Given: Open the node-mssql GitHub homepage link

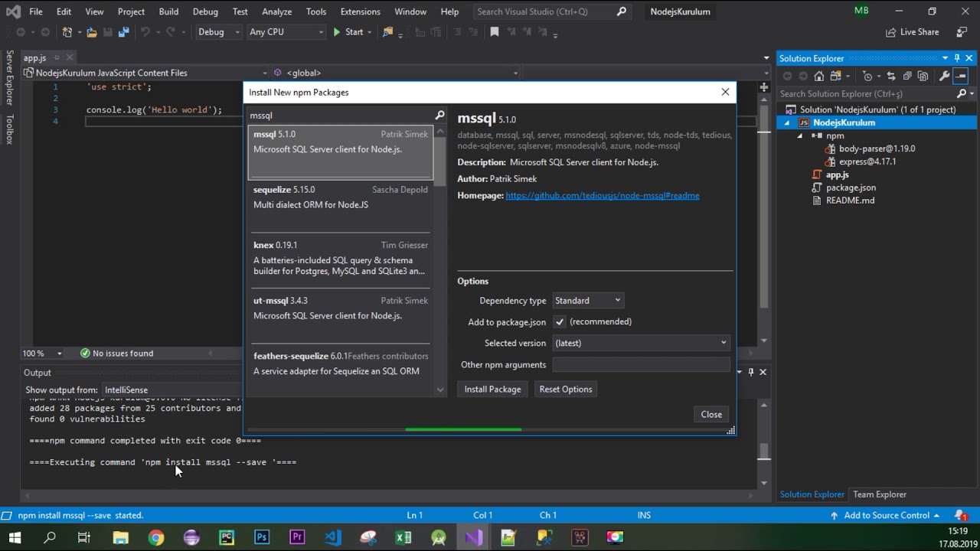Looking at the screenshot, I should point(603,196).
